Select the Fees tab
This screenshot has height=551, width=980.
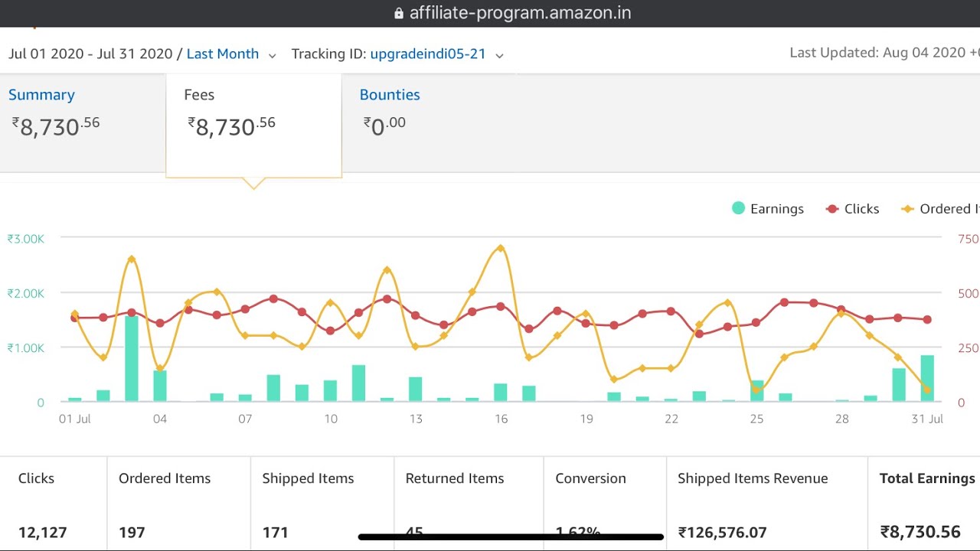pyautogui.click(x=253, y=126)
